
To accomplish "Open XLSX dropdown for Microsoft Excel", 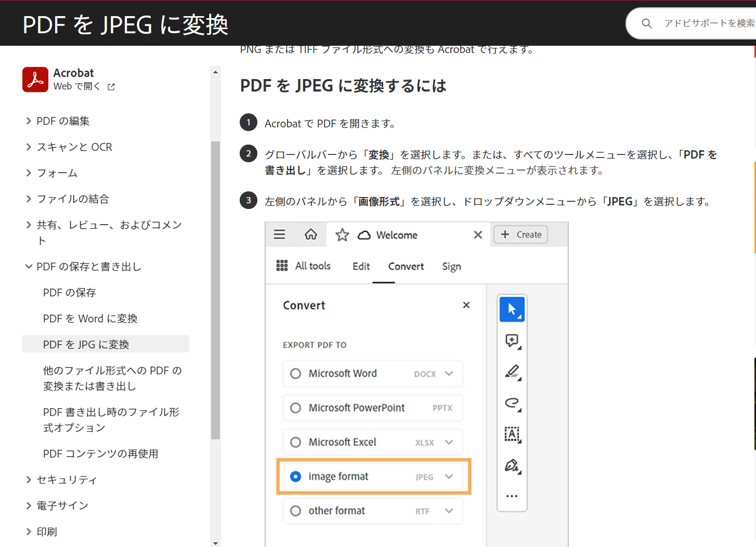I will pyautogui.click(x=449, y=442).
